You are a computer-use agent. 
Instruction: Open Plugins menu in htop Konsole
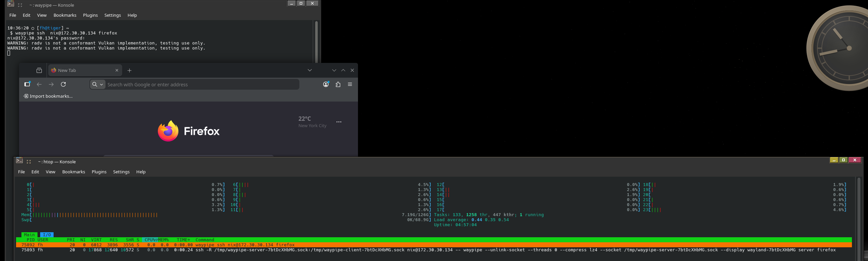point(99,172)
